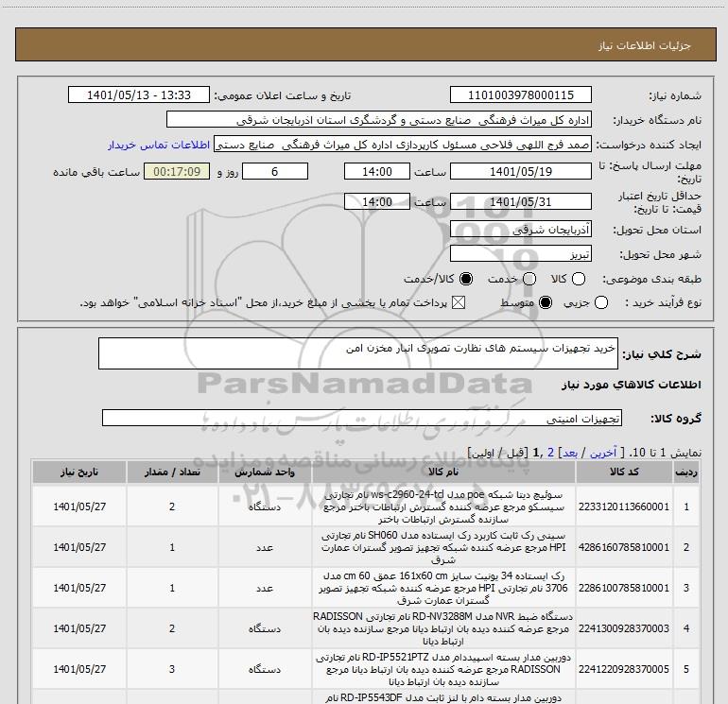
Task: Go to the بعد page link
Action: 570,453
